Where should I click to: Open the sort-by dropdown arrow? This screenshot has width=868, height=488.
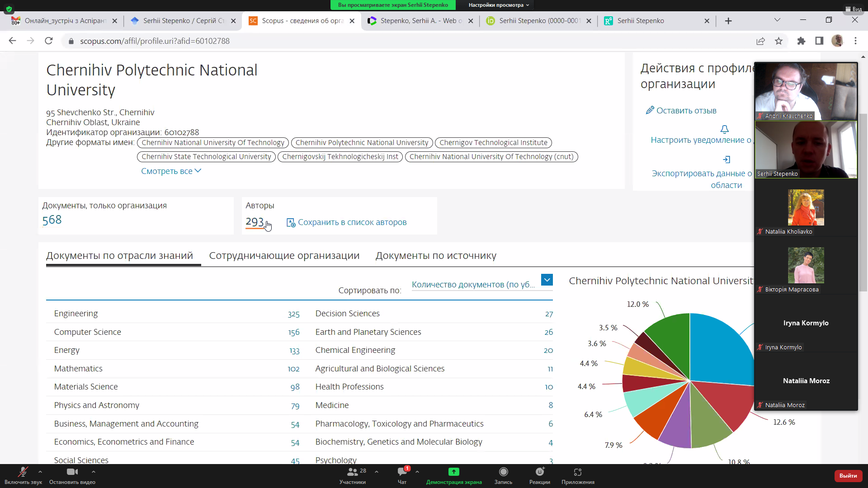click(547, 280)
